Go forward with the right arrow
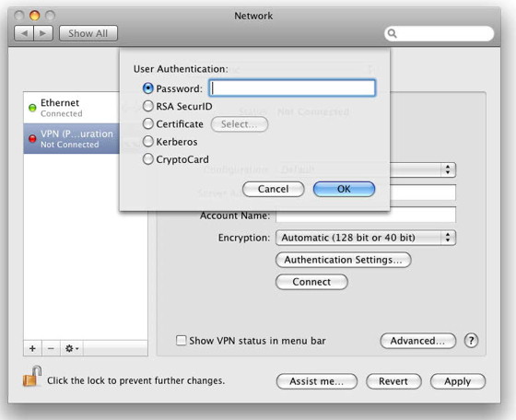Image resolution: width=516 pixels, height=420 pixels. pos(43,33)
